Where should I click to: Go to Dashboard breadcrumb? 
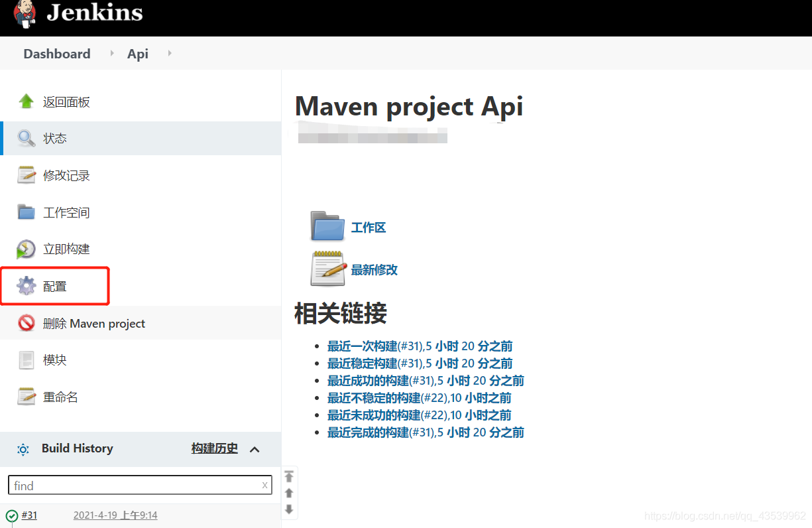pyautogui.click(x=57, y=54)
